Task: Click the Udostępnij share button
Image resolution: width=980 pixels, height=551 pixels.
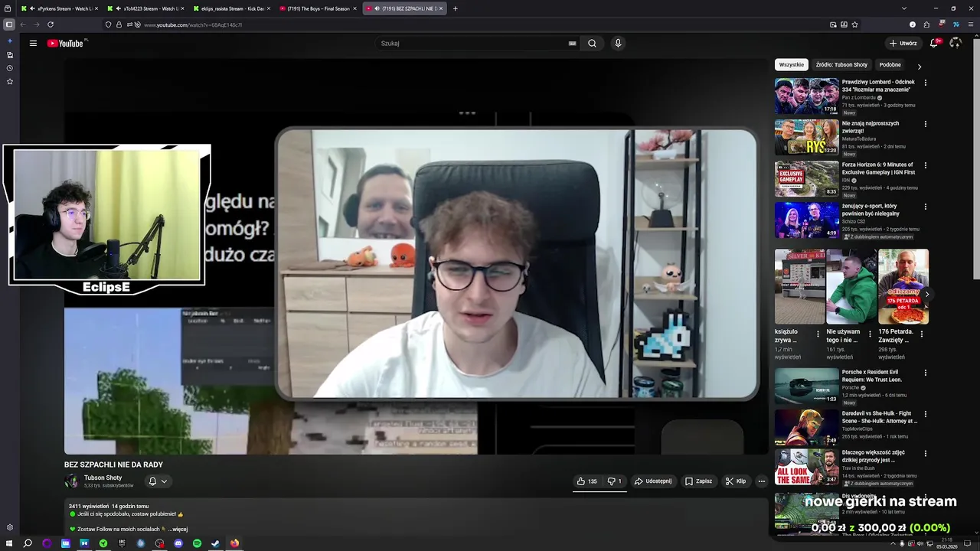Action: click(x=653, y=481)
